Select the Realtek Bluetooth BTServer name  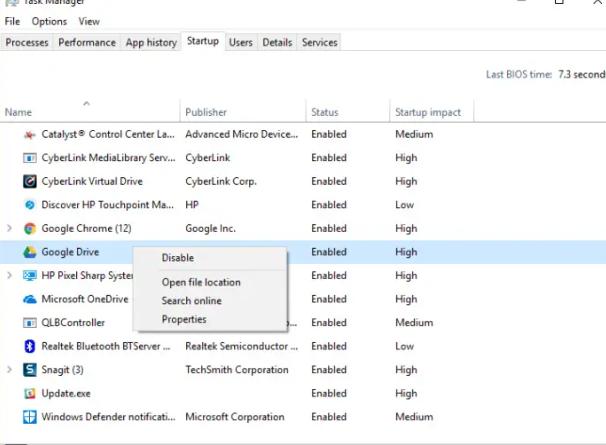(x=106, y=346)
